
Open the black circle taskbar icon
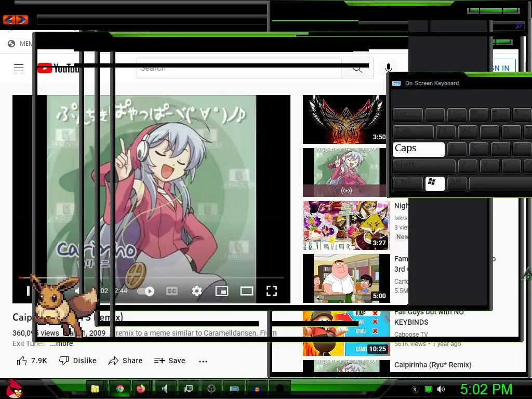280,389
